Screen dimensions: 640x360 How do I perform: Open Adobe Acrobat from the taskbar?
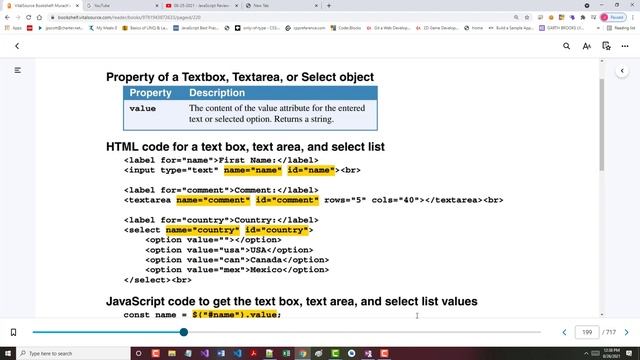(x=253, y=353)
